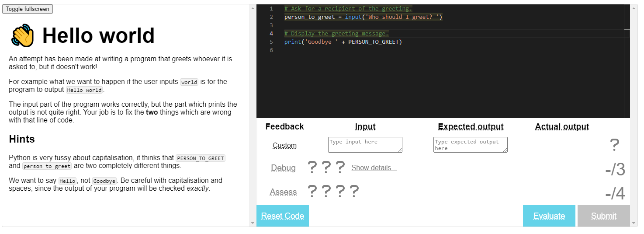Screen dimensions: 644x234
Task: Run Evaluate on the code
Action: 549,216
